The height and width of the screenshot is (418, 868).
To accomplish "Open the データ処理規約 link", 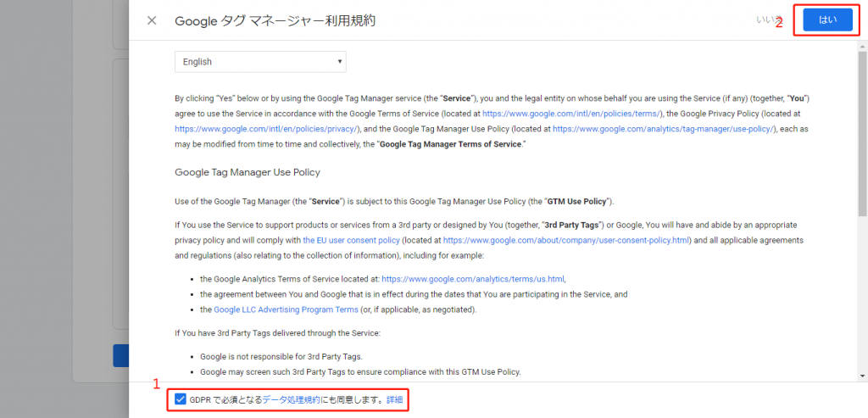I will coord(292,399).
